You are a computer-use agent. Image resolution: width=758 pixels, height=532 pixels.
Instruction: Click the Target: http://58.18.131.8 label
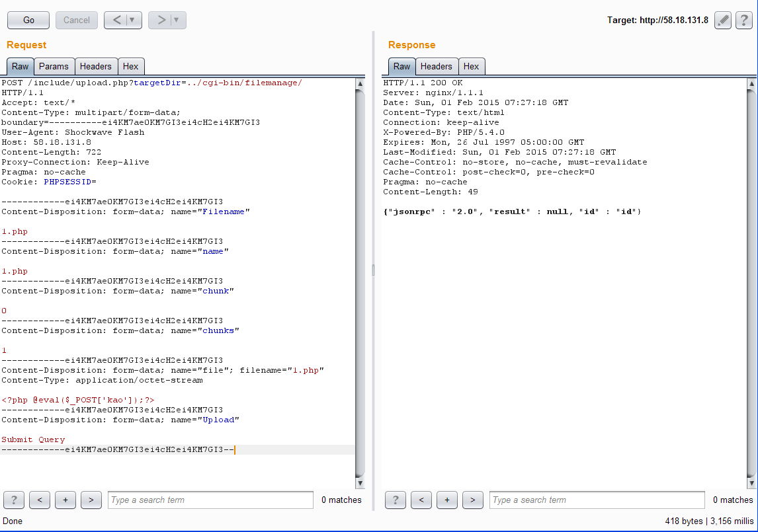[x=657, y=20]
